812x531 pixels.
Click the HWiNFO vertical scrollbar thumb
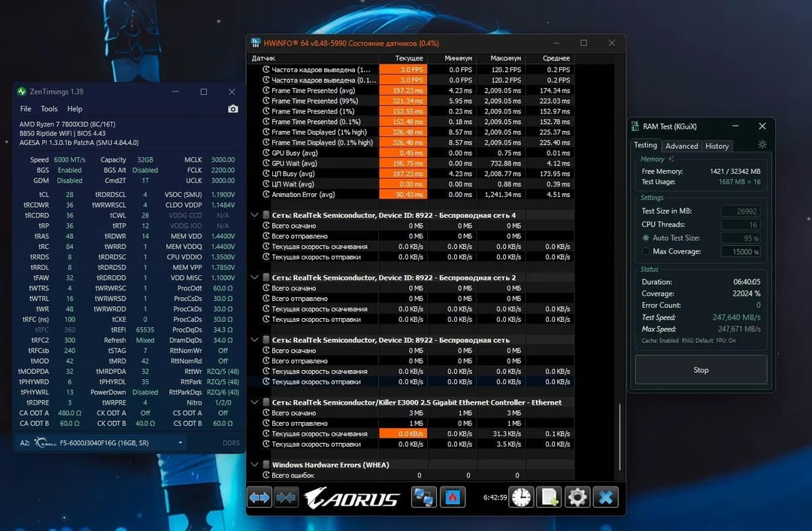tap(620, 437)
